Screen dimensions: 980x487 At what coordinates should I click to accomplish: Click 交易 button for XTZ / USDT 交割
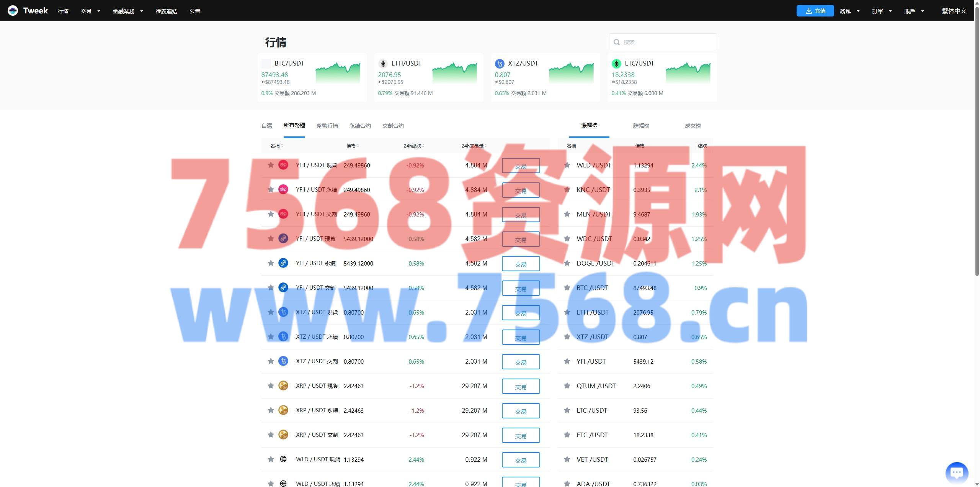[x=521, y=362]
